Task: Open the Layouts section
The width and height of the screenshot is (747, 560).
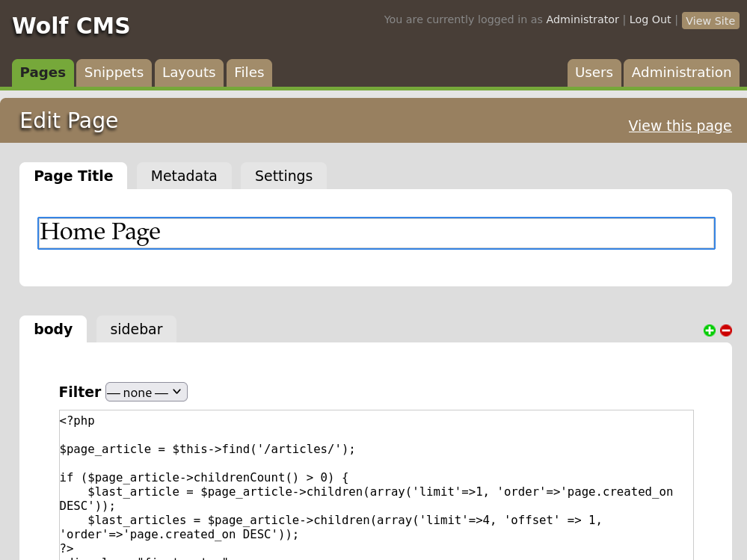Action: 188,73
